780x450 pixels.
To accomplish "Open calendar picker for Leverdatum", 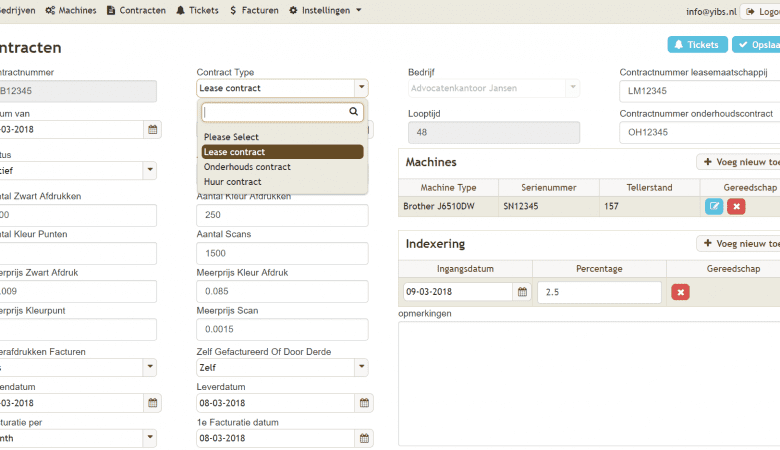I will 364,403.
